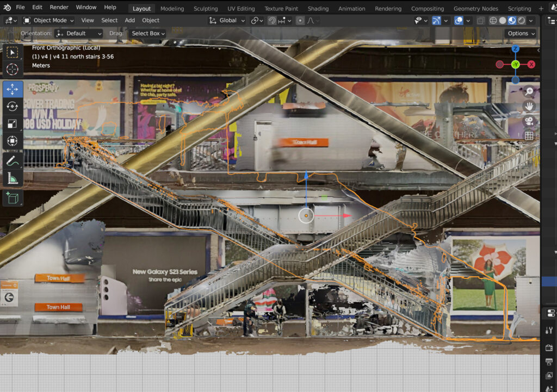Open the Render menu
The width and height of the screenshot is (557, 392).
tap(59, 7)
